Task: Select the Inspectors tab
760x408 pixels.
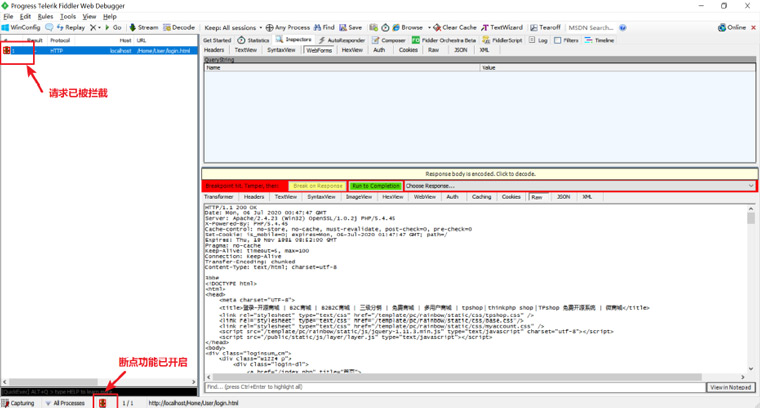Action: point(294,40)
